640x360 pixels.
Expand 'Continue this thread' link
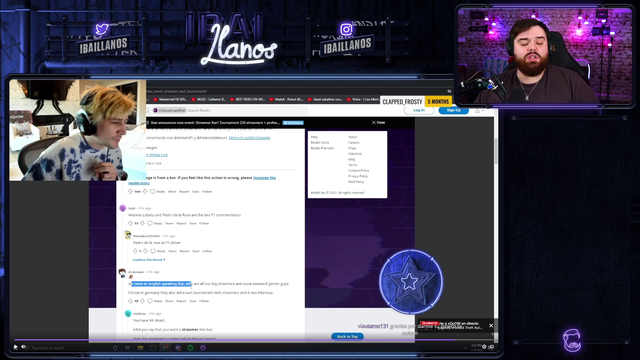click(149, 260)
